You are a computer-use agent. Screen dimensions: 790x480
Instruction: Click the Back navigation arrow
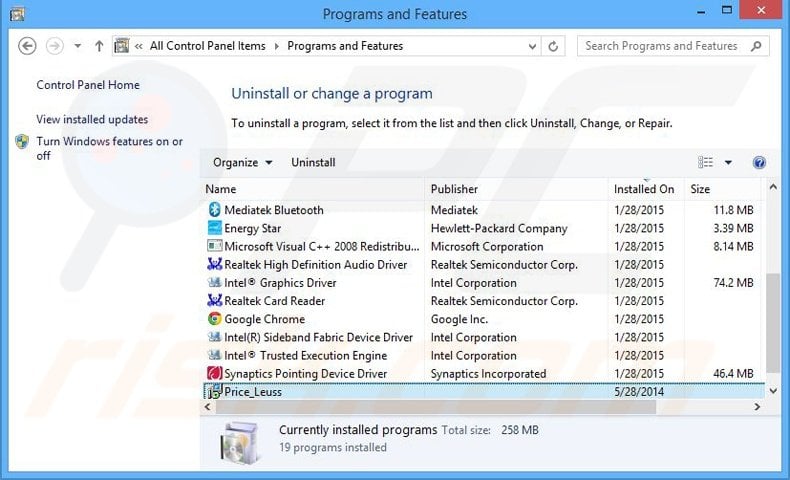[x=27, y=46]
